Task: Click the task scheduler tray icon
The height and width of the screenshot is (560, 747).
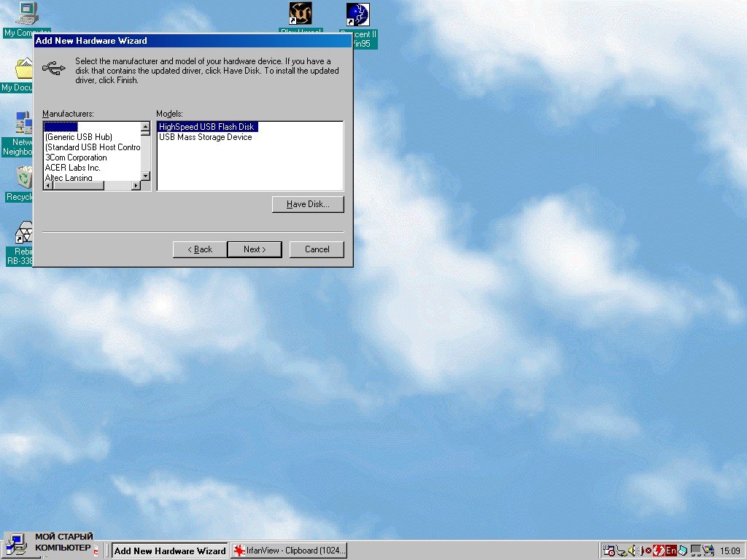Action: pos(608,551)
